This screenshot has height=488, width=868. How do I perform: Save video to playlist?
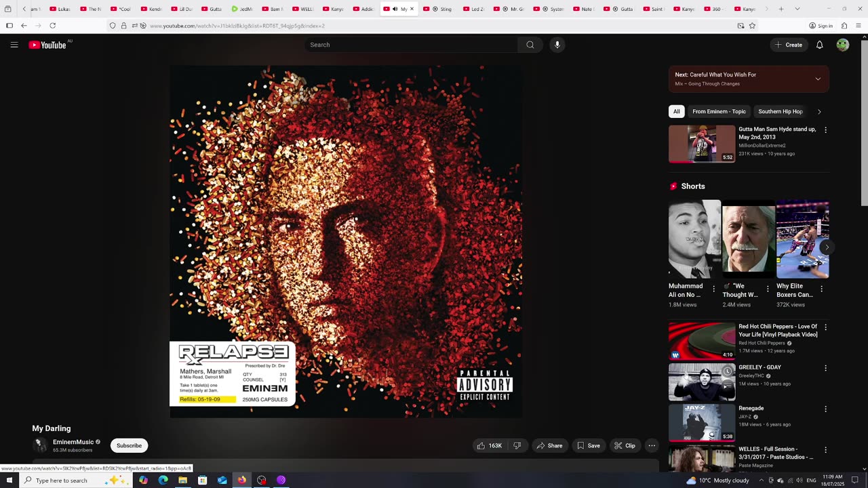(x=588, y=445)
